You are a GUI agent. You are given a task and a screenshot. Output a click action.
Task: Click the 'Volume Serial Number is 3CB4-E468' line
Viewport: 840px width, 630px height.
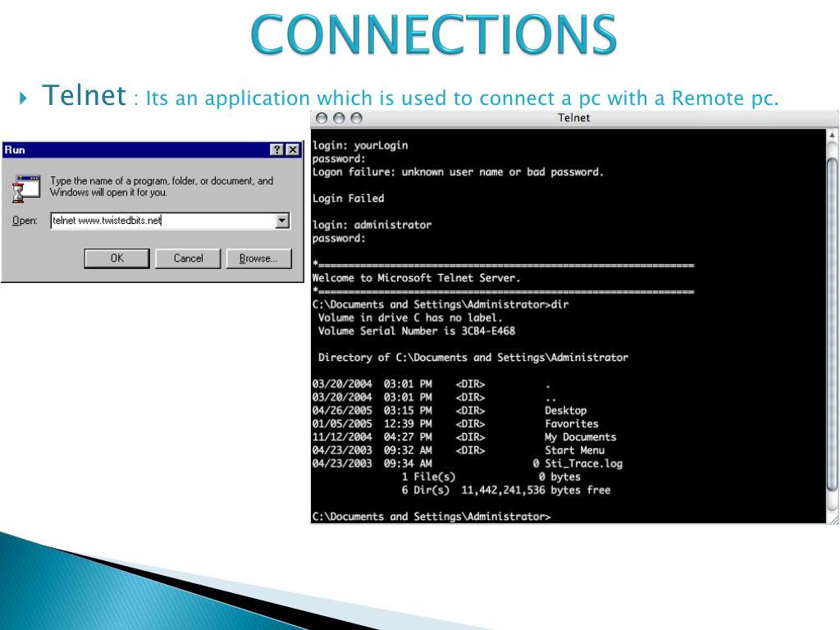pos(416,331)
